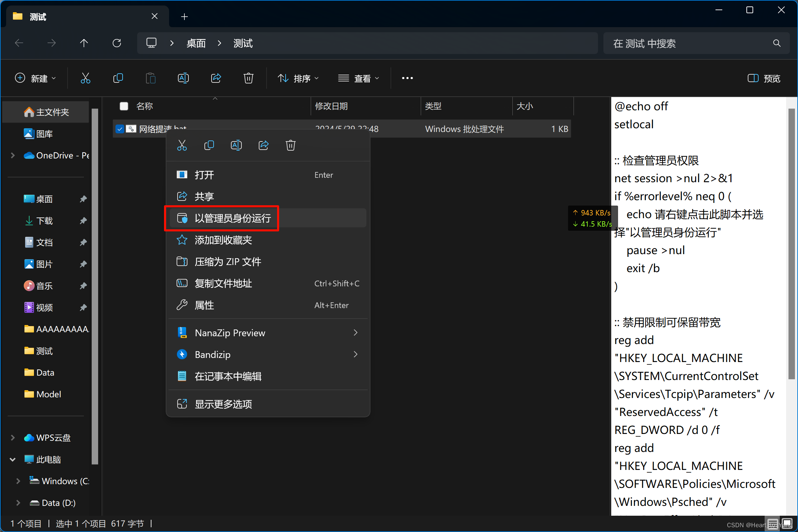
Task: Select 以管理员身份运行 in the context menu
Action: pos(233,218)
